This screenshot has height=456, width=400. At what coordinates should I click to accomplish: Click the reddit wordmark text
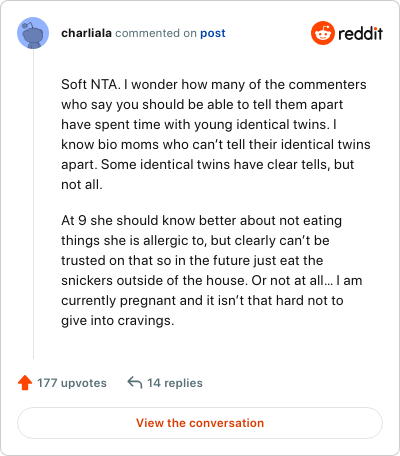point(360,33)
